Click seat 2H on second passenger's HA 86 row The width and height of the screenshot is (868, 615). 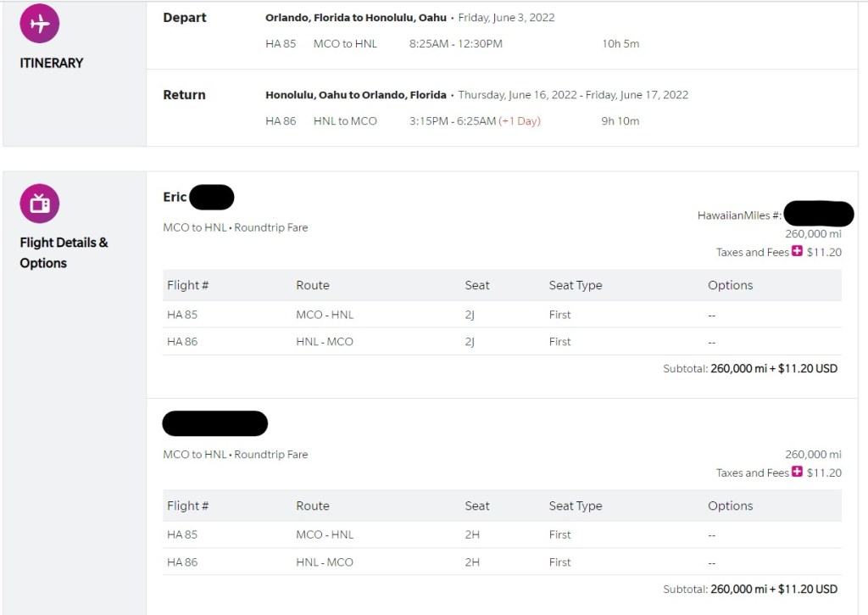472,562
